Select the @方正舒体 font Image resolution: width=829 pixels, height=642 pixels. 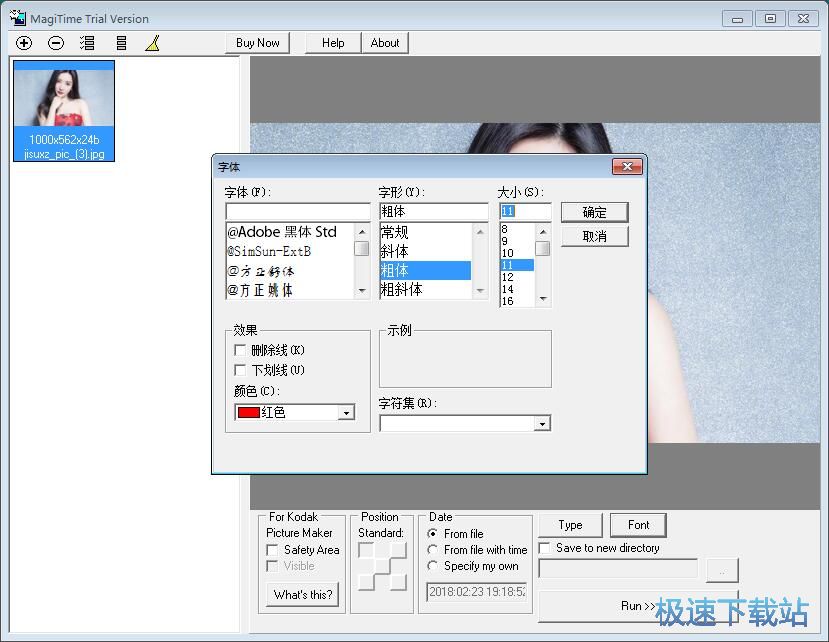pyautogui.click(x=290, y=271)
